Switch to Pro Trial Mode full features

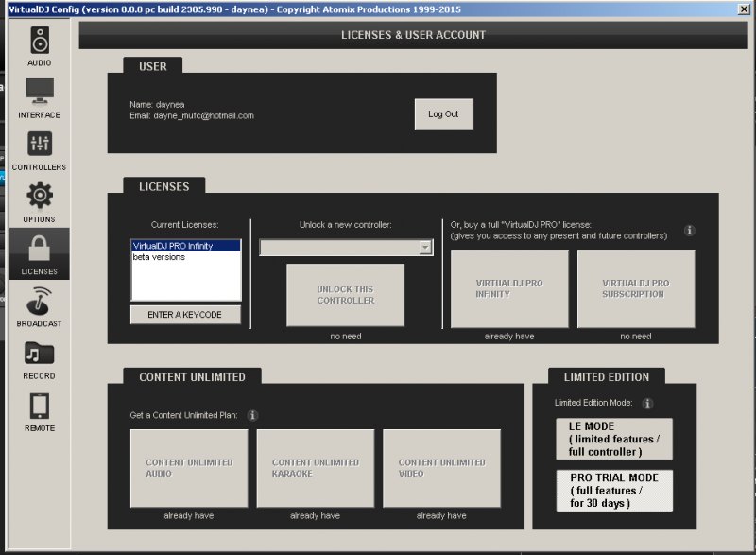614,491
